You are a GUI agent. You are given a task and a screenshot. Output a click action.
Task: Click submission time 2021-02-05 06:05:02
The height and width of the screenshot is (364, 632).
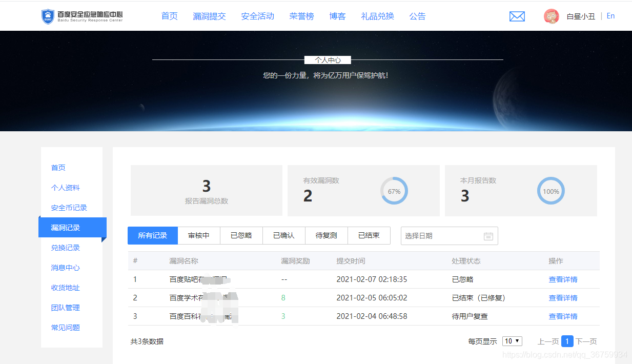pyautogui.click(x=372, y=298)
